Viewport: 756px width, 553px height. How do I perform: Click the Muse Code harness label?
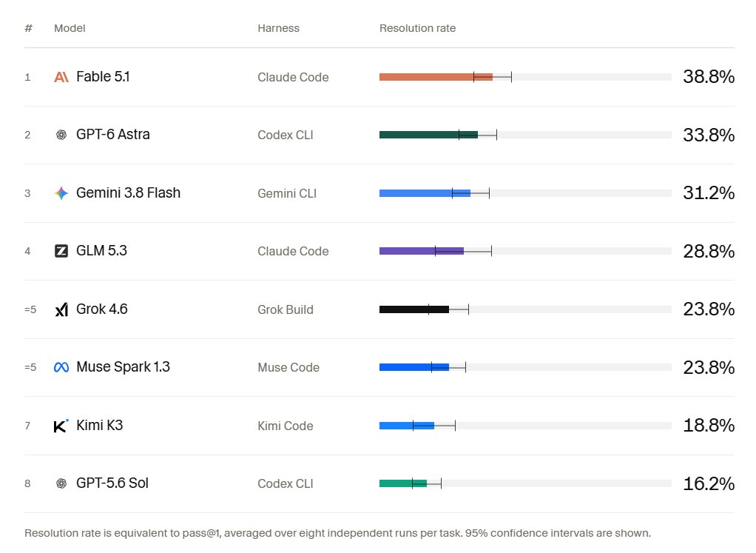coord(288,367)
